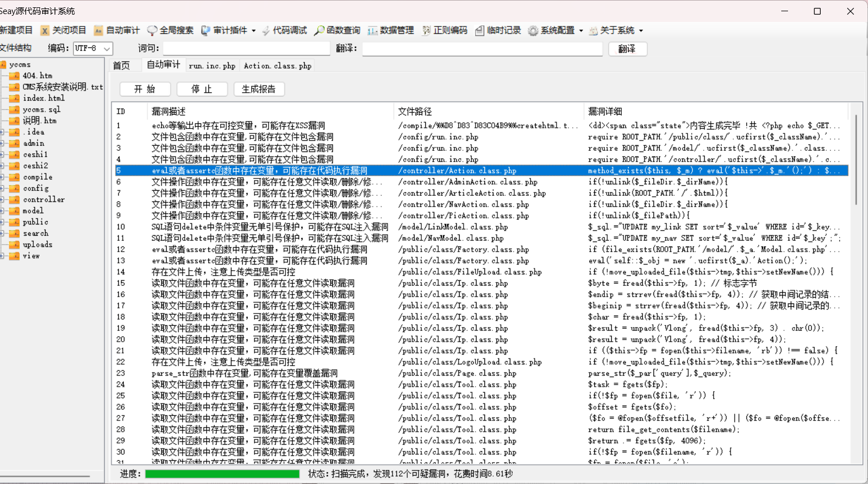Viewport: 868px width, 484px height.
Task: Open the 函数查询 tool
Action: 337,30
